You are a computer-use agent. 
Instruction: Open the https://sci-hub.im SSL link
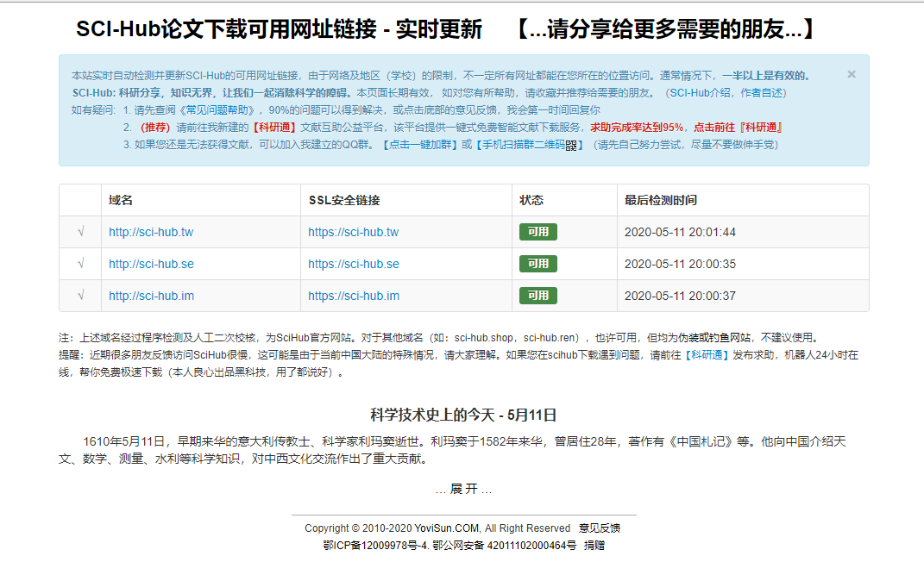tap(354, 296)
